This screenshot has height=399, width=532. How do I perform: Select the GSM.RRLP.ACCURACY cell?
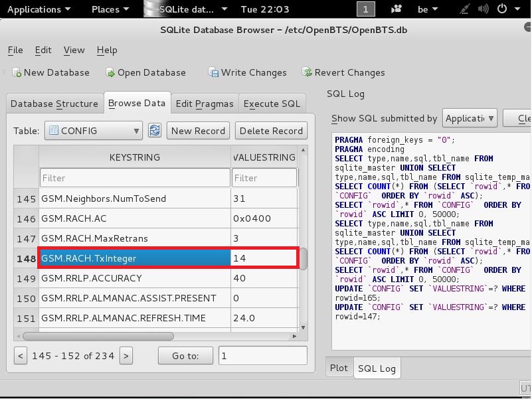pos(135,278)
